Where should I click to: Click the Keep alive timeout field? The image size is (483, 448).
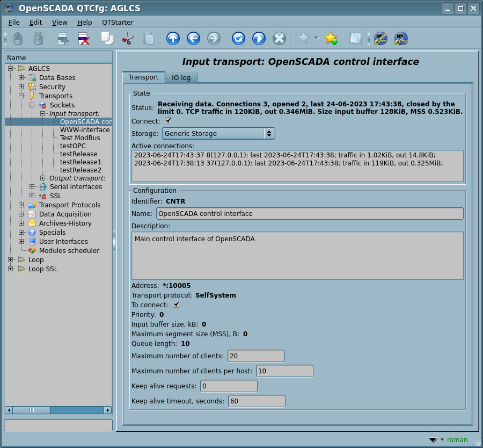257,401
